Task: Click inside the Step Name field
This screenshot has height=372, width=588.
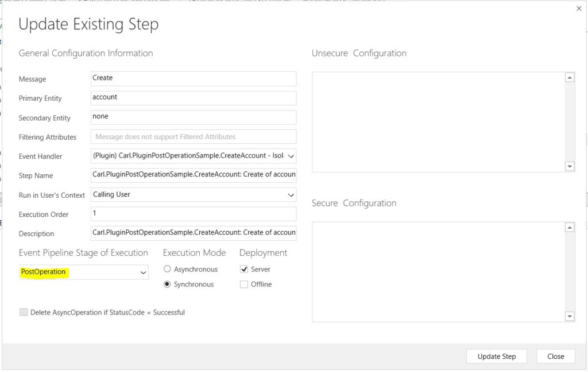Action: (194, 175)
